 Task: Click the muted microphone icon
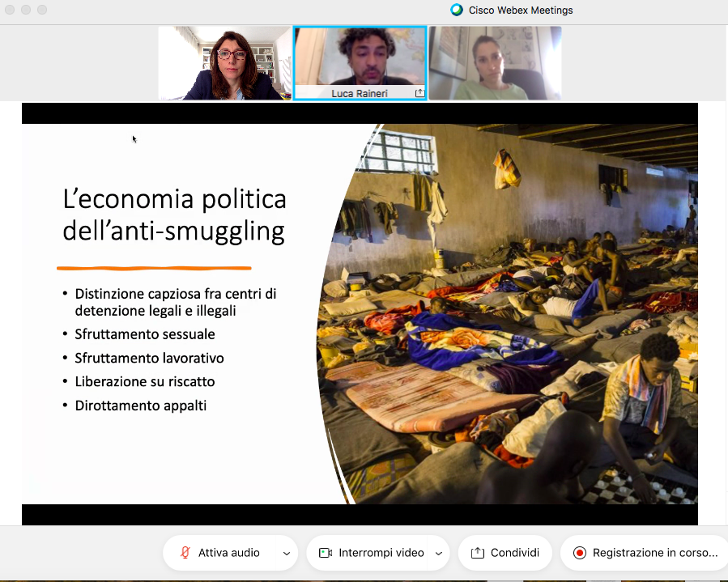click(x=185, y=553)
